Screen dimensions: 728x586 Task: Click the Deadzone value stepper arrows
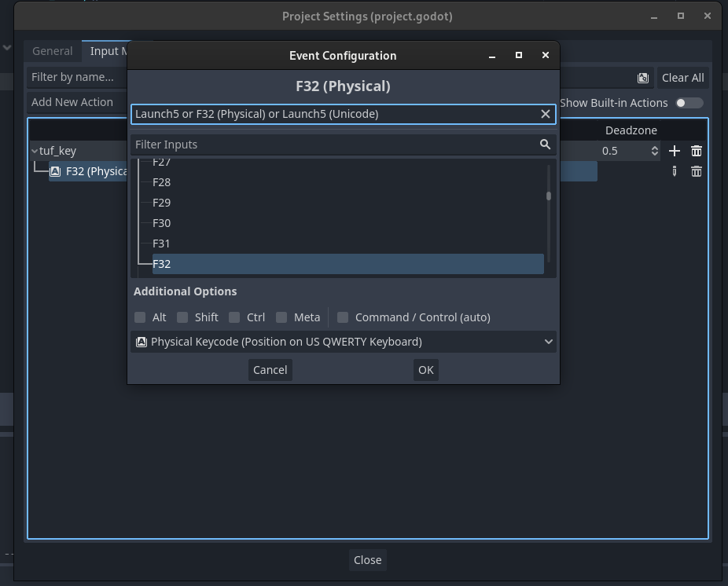(x=654, y=151)
